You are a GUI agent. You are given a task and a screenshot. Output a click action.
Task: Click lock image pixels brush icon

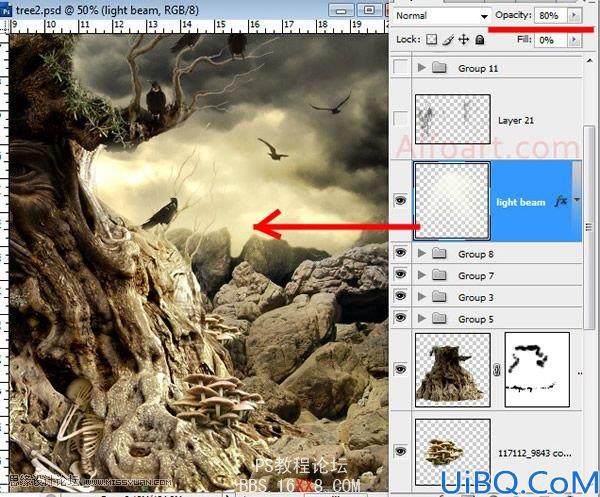[448, 39]
